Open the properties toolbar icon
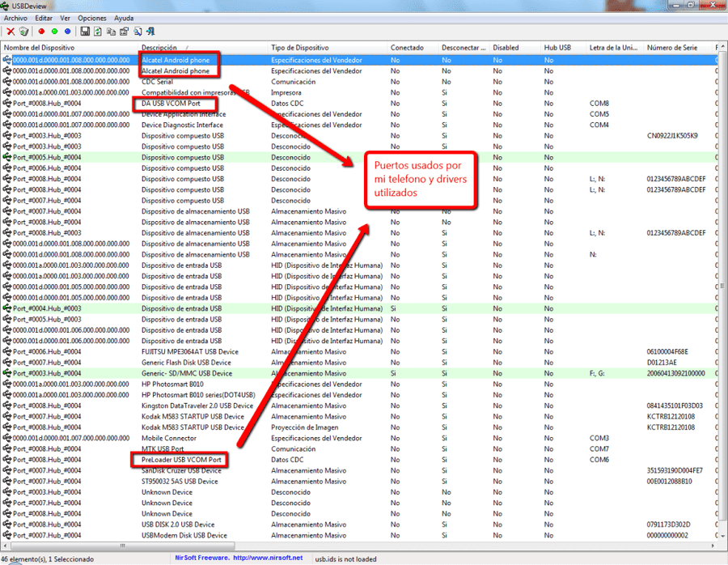Viewport: 728px width, 565px height. coord(124,31)
